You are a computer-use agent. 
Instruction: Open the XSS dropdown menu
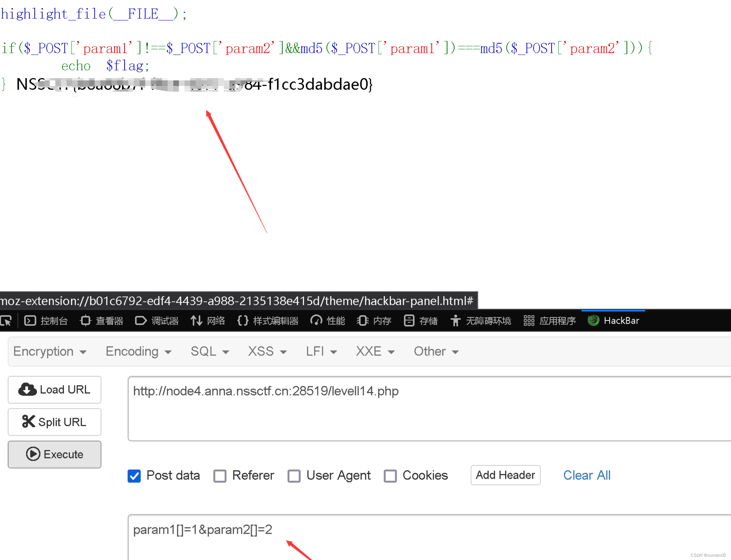(267, 351)
